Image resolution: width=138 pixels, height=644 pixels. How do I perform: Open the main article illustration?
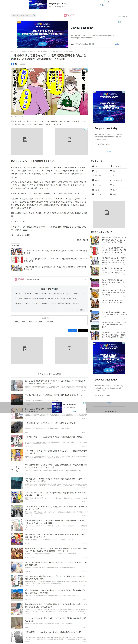pos(49,91)
